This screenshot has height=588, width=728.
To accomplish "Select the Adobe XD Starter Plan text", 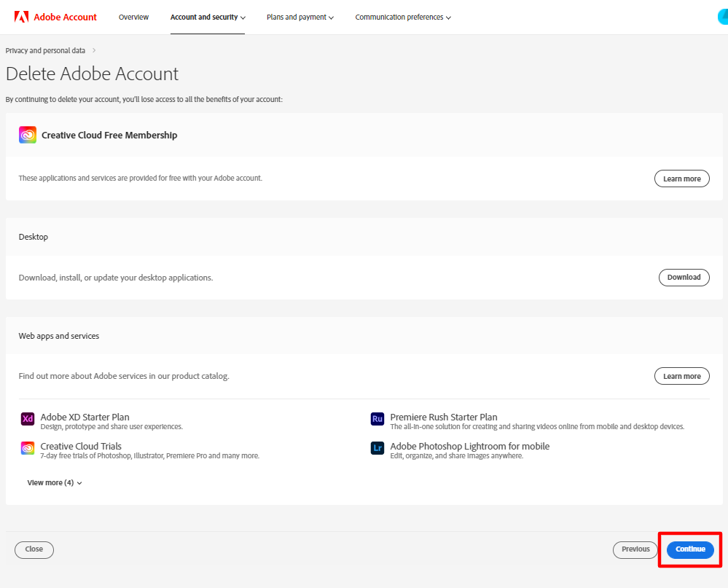I will click(x=85, y=417).
